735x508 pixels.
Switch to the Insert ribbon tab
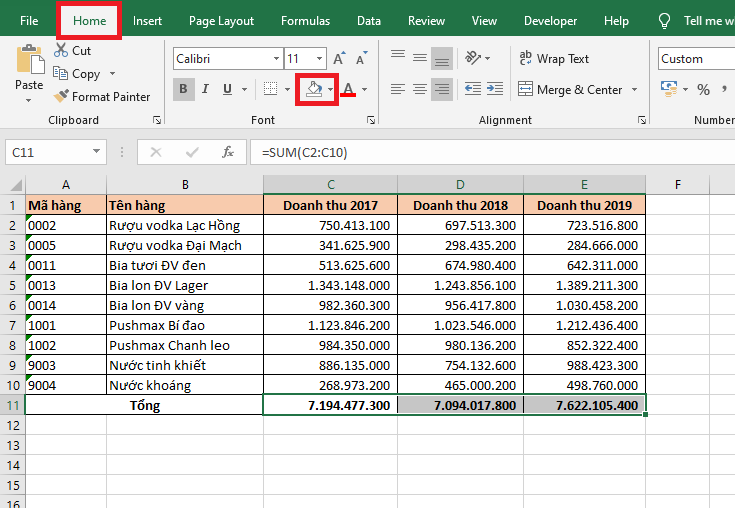(x=147, y=21)
